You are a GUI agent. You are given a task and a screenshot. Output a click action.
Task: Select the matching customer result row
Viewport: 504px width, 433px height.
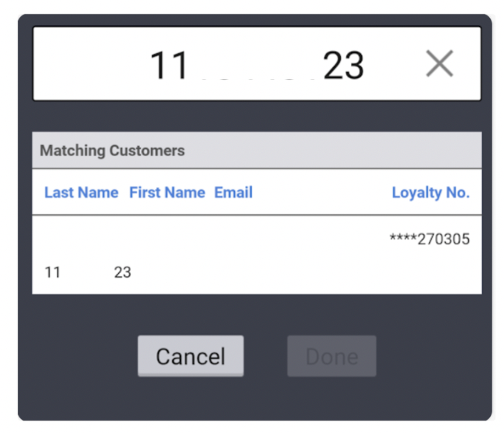point(257,255)
